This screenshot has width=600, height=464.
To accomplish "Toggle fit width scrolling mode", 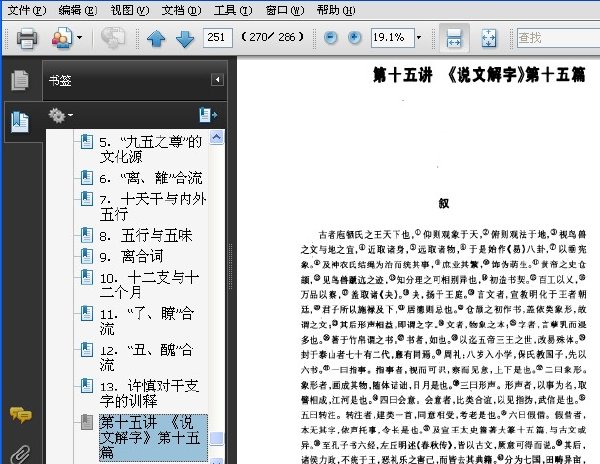I will point(454,38).
